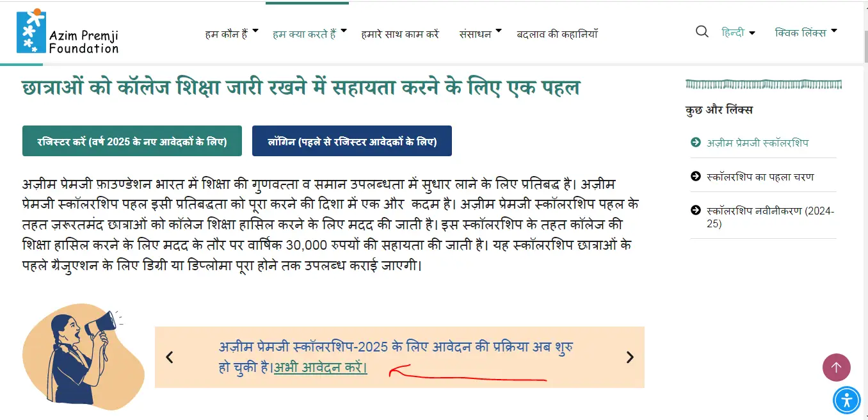Expand the हम कौन हैं menu
This screenshot has width=868, height=420.
[232, 34]
